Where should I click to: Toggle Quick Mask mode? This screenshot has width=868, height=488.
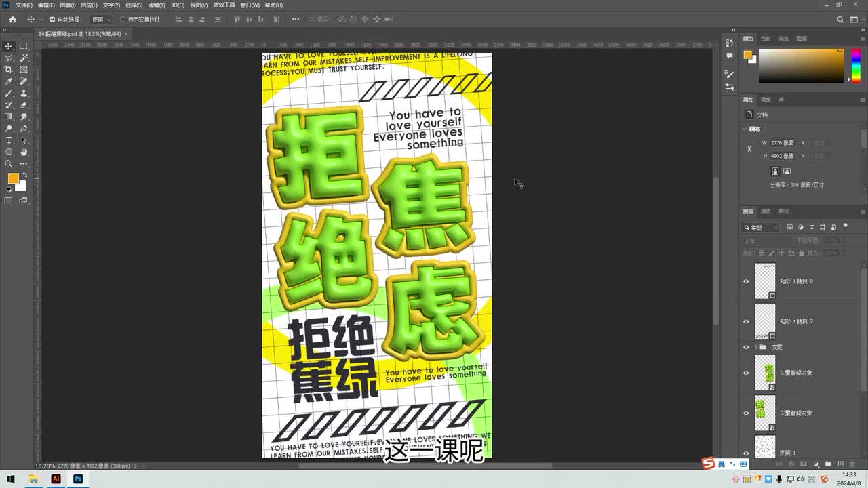point(9,201)
